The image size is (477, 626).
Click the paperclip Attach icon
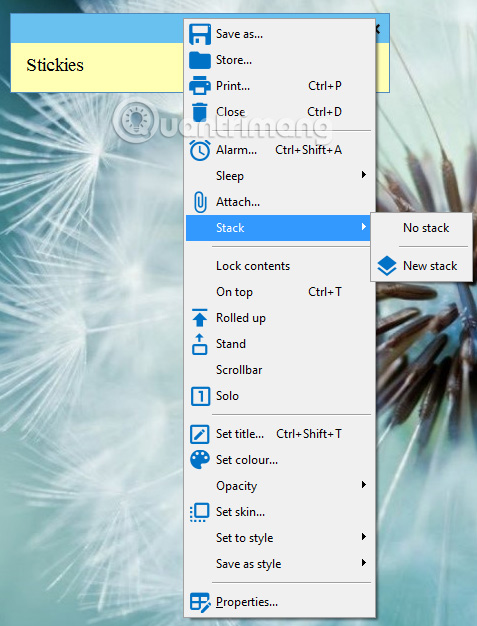(x=200, y=202)
